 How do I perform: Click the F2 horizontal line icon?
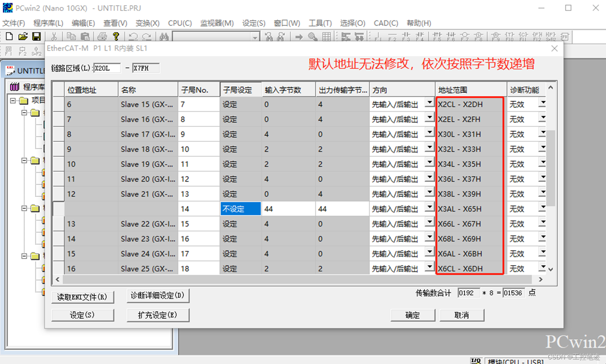(x=392, y=37)
